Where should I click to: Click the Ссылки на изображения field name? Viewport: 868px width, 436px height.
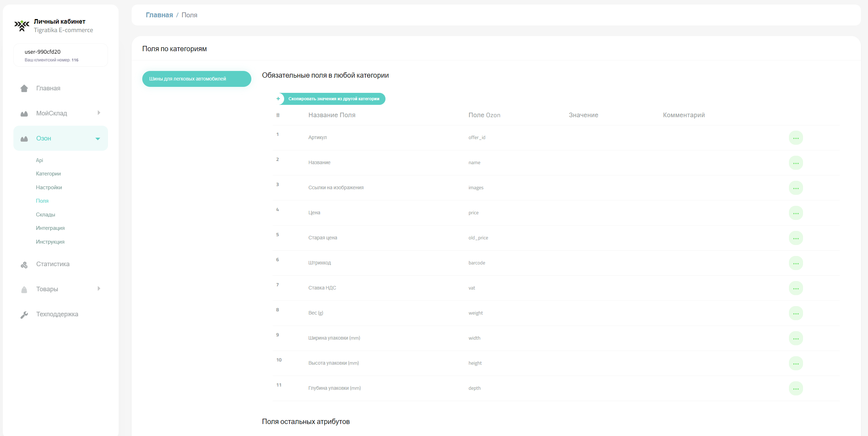(x=336, y=188)
